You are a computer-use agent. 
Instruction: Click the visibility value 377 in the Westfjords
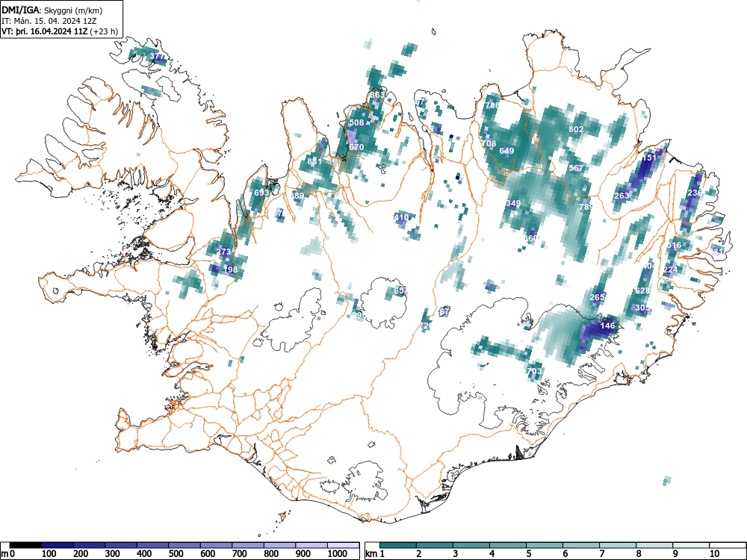click(157, 56)
